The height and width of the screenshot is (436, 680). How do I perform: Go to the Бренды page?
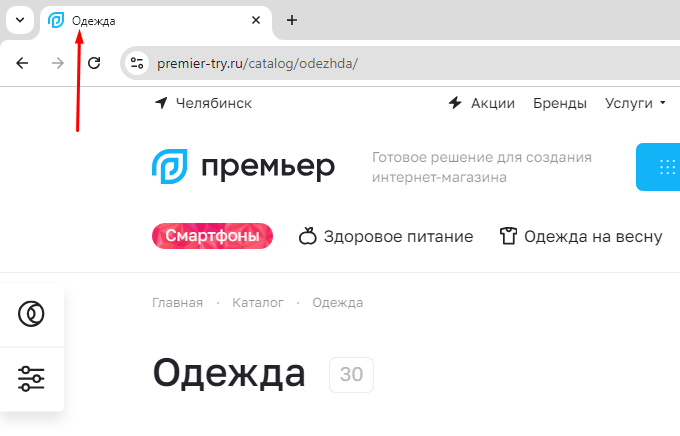tap(560, 103)
